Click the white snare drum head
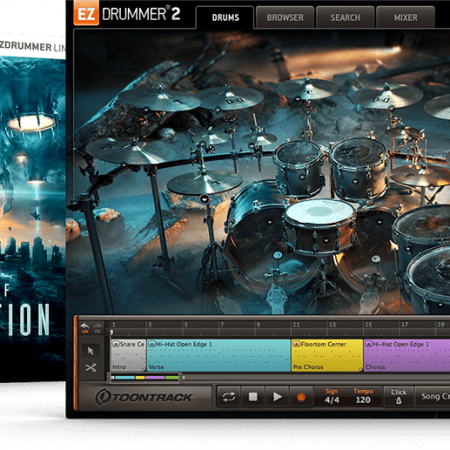450x450 pixels. [320, 212]
